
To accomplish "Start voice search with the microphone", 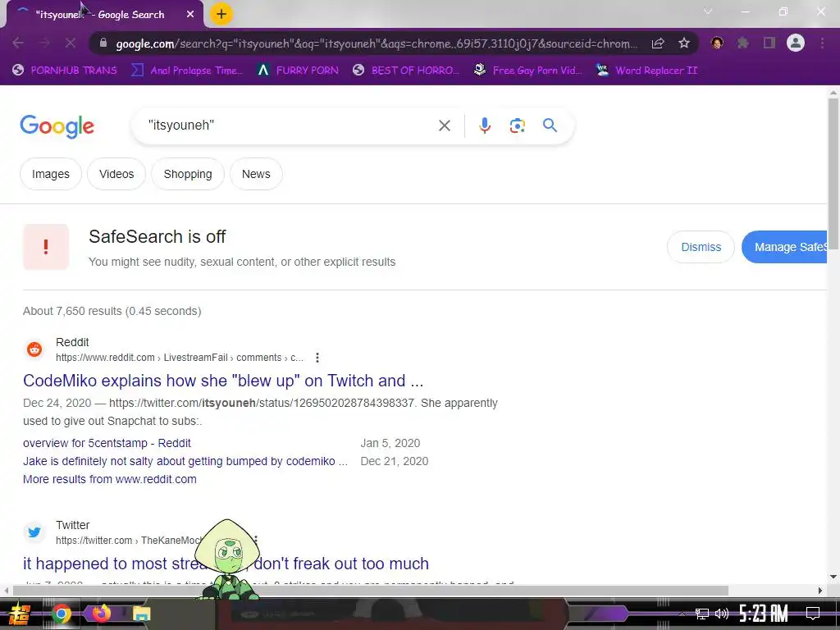I will coord(484,126).
